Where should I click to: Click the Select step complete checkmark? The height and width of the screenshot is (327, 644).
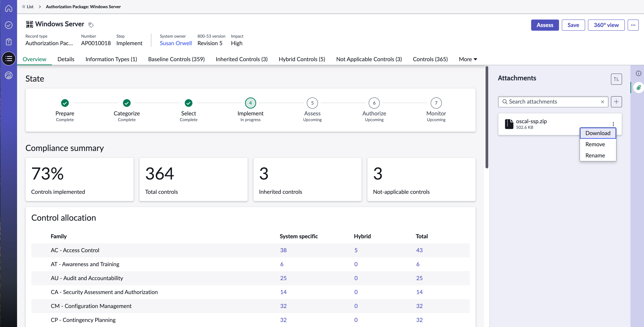pyautogui.click(x=188, y=103)
